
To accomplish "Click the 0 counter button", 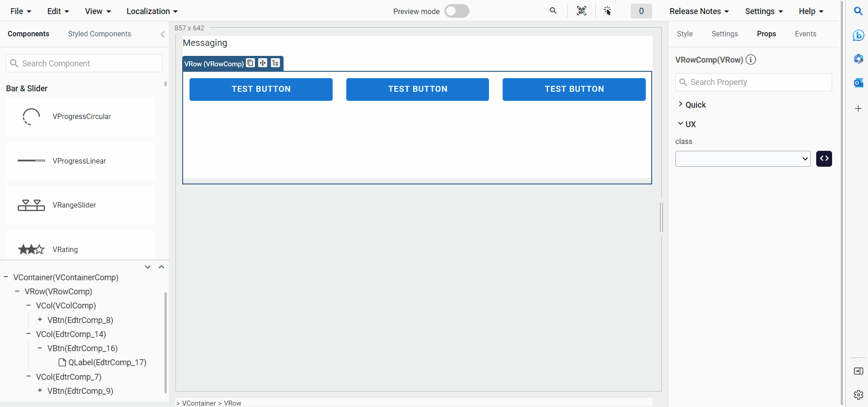I will pos(641,11).
